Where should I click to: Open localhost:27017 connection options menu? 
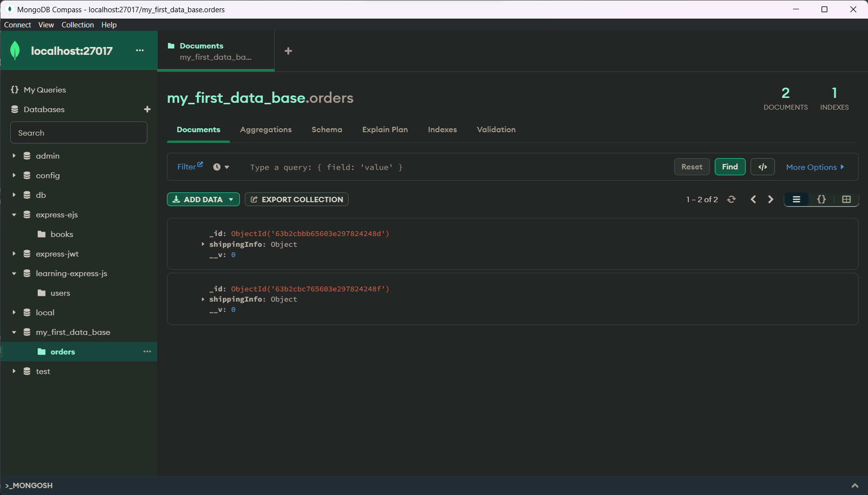click(x=140, y=50)
